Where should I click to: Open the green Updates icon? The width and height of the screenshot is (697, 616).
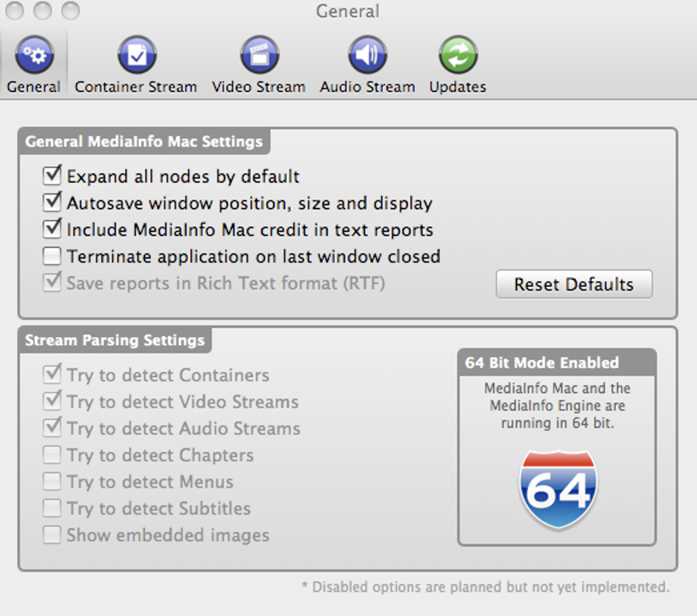point(458,55)
